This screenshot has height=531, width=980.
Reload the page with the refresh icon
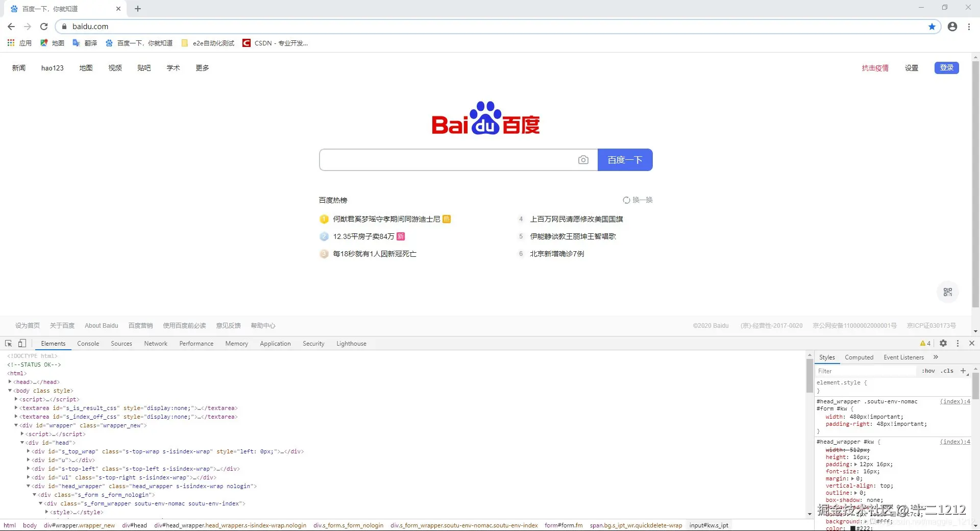(44, 26)
